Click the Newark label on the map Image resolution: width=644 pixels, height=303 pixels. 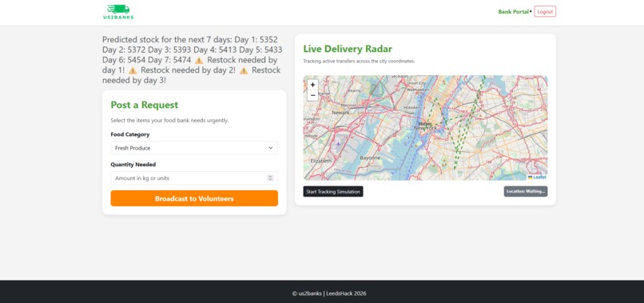tap(340, 112)
